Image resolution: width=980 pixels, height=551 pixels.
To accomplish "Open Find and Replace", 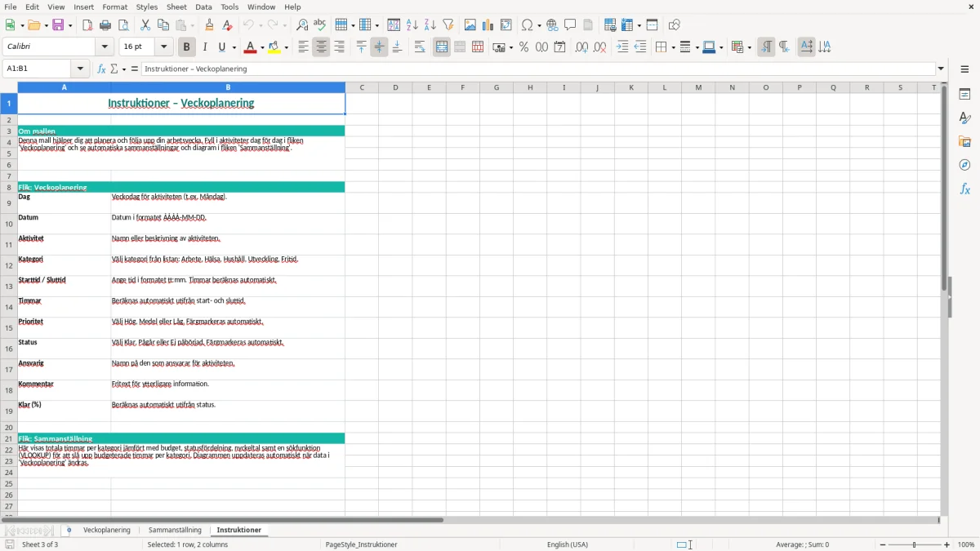I will (x=302, y=25).
